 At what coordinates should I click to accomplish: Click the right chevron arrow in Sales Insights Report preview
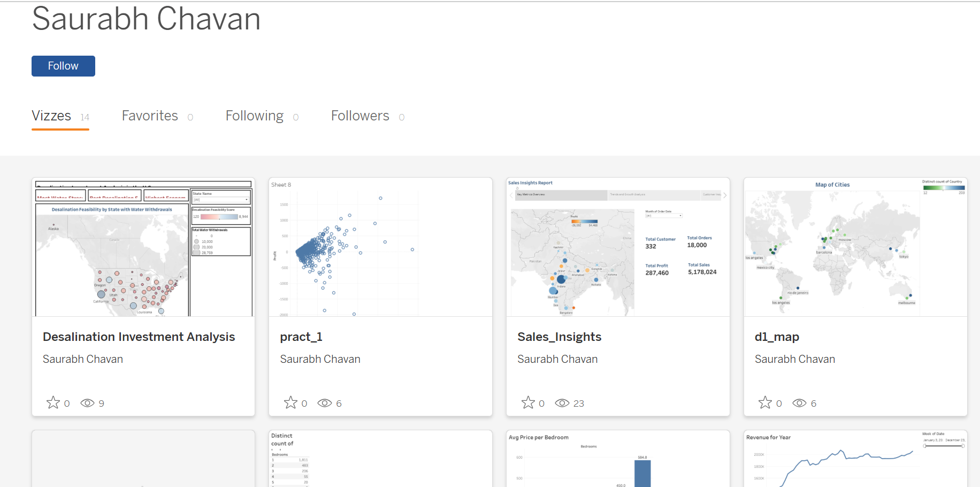726,195
